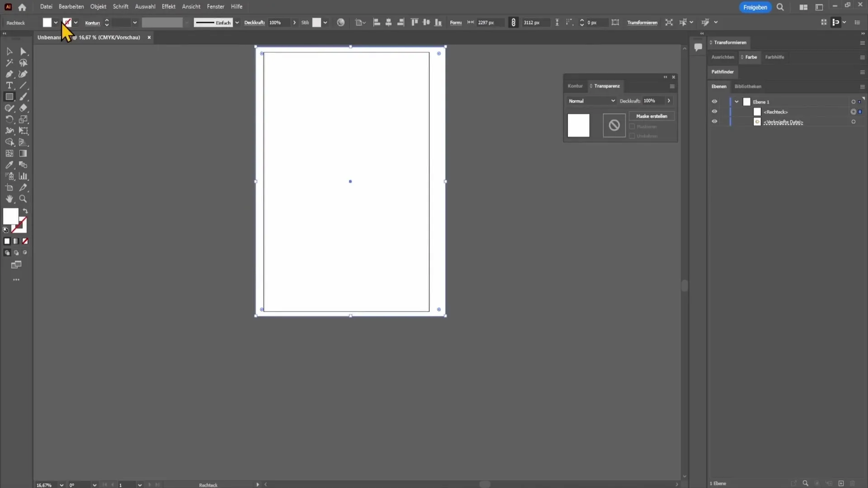
Task: Select the Hand tool
Action: 9,199
